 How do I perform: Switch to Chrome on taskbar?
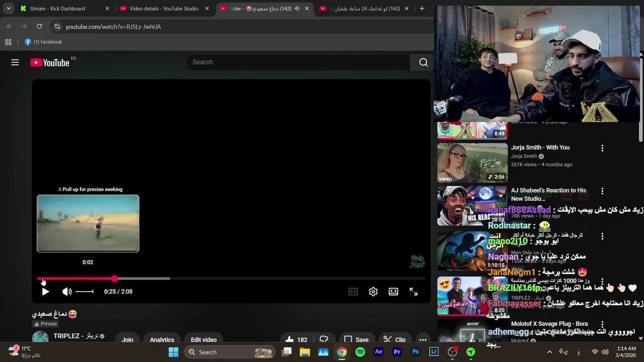[342, 352]
